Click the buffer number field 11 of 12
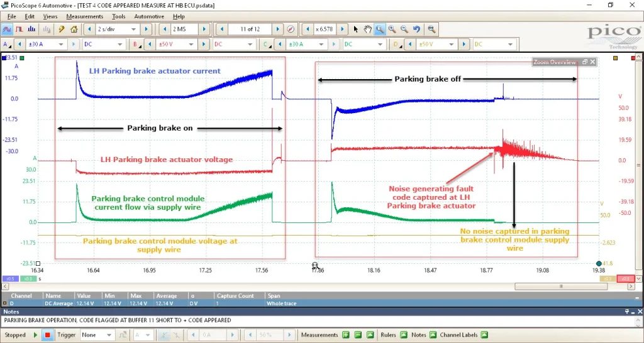 pyautogui.click(x=250, y=29)
